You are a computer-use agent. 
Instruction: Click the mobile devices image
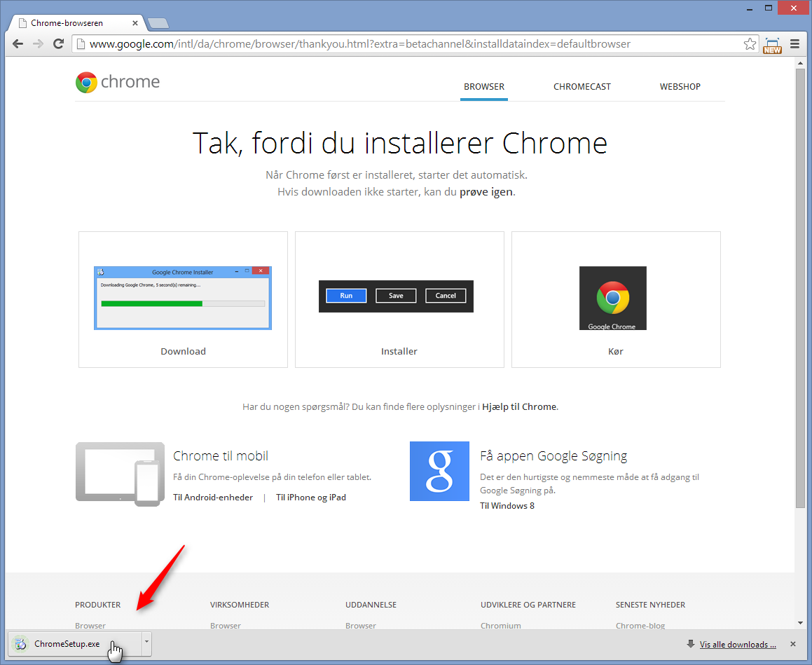tap(120, 474)
